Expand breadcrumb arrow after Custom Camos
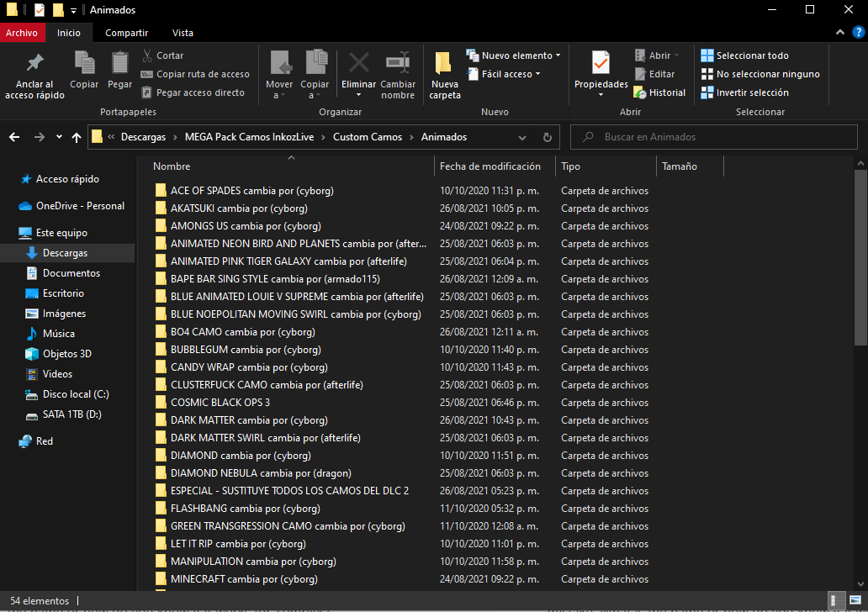868x612 pixels. point(411,137)
